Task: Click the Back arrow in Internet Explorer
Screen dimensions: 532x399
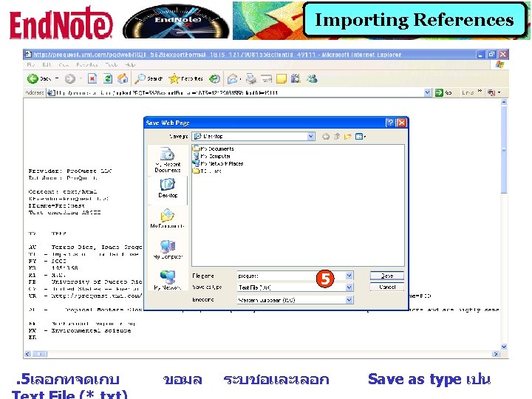Action: click(x=33, y=79)
